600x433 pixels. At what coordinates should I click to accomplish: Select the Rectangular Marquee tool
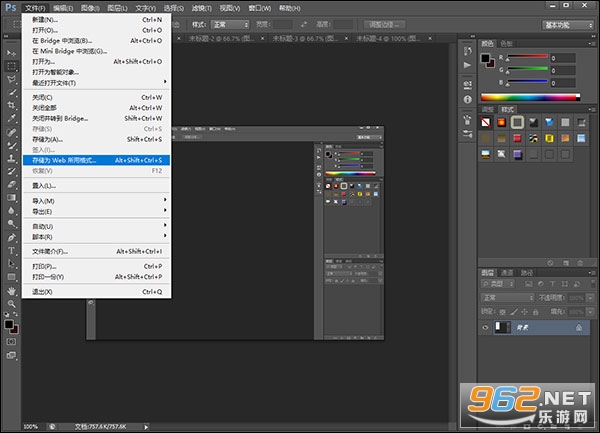[11, 66]
